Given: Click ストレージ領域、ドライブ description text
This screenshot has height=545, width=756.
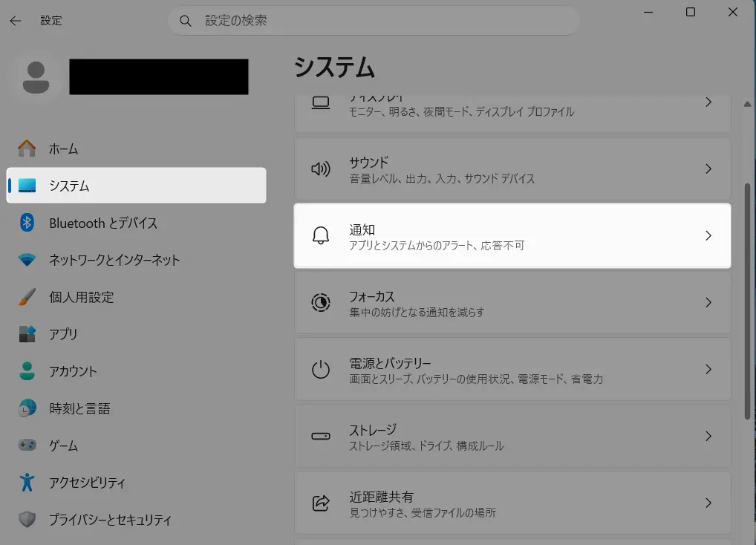Looking at the screenshot, I should [x=427, y=446].
